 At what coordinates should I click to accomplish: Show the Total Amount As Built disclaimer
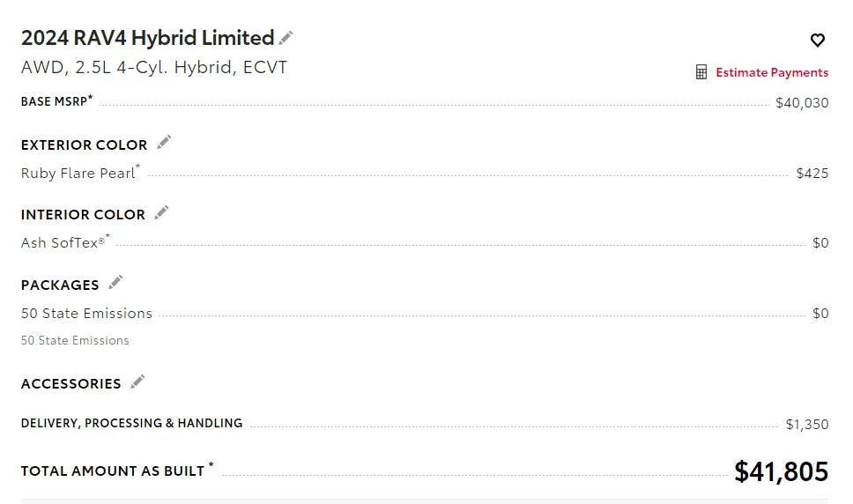pyautogui.click(x=211, y=466)
